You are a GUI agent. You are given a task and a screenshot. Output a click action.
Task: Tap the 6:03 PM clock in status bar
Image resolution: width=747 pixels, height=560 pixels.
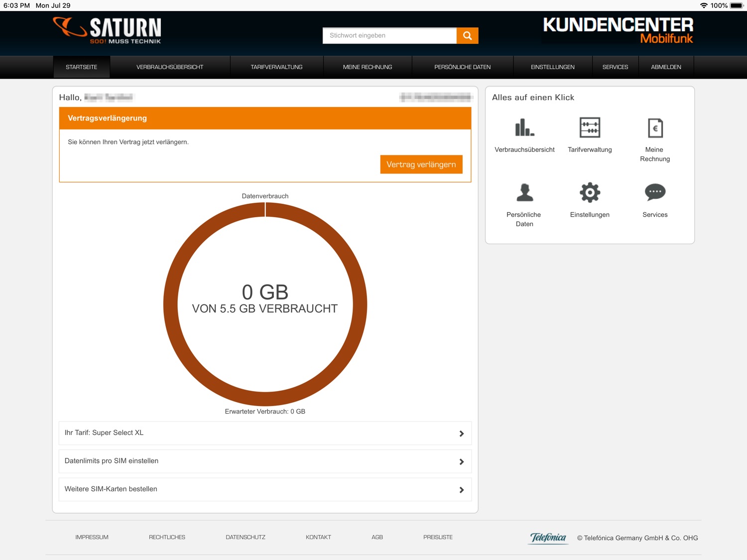coord(16,5)
